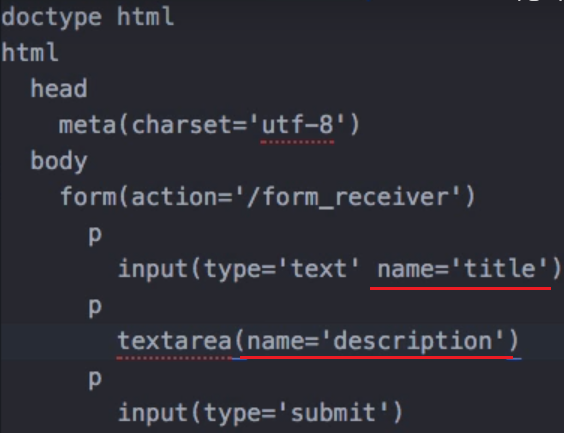
Task: Click the underlined 'utf-8' string
Action: (x=297, y=125)
